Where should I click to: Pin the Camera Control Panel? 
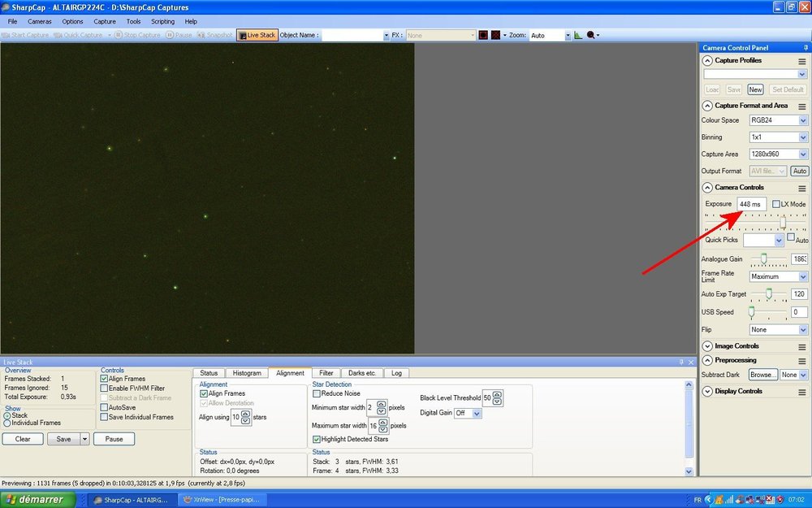[806, 48]
